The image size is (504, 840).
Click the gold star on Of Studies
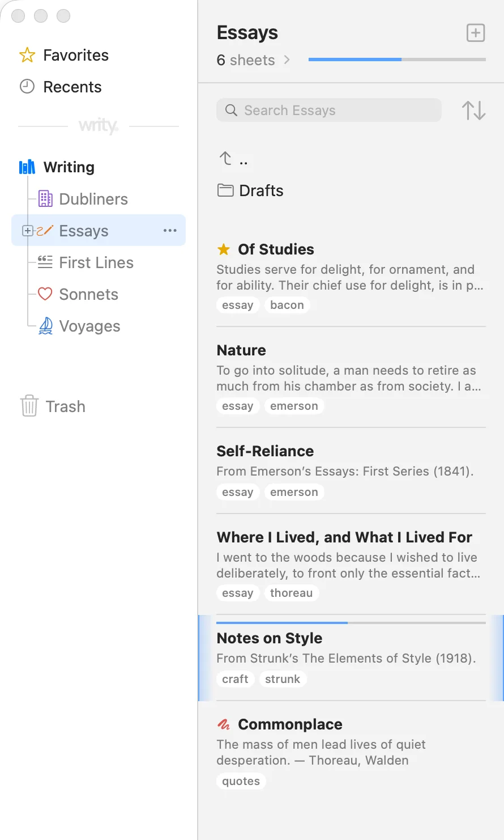tap(224, 249)
